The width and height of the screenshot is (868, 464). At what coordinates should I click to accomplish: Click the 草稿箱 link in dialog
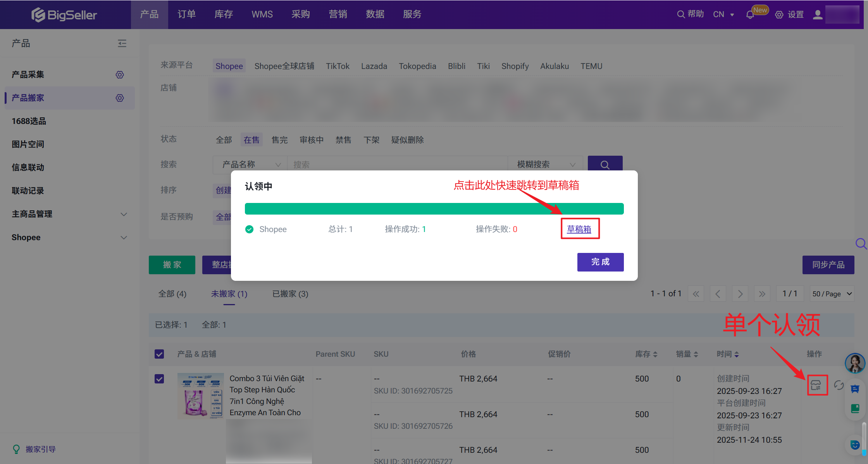(579, 229)
